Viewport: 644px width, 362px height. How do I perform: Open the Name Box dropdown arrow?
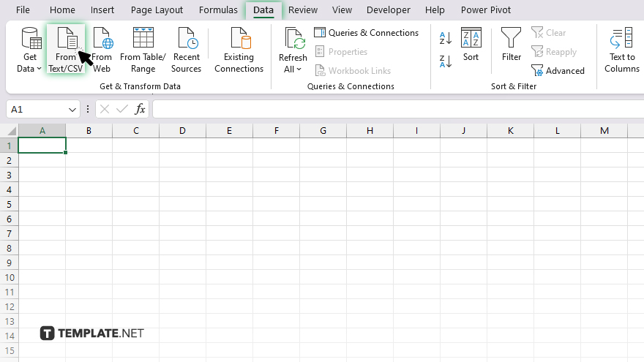72,109
